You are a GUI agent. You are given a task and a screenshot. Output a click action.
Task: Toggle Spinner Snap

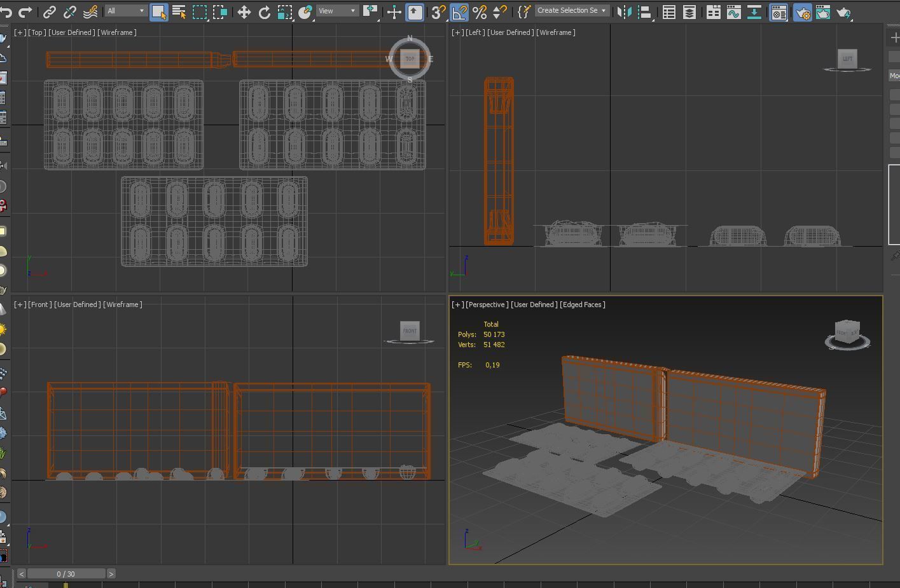[x=500, y=11]
